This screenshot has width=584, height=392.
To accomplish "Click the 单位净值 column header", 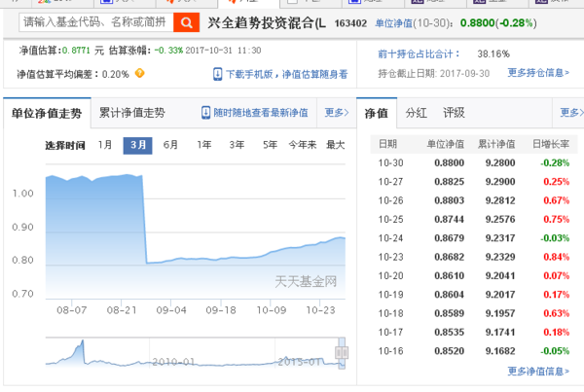I will click(x=446, y=144).
